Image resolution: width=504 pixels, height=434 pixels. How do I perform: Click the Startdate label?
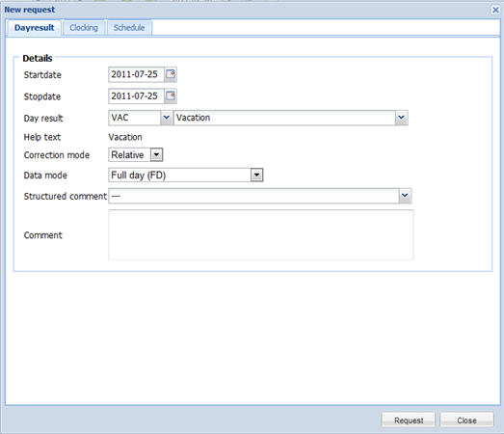pyautogui.click(x=42, y=75)
